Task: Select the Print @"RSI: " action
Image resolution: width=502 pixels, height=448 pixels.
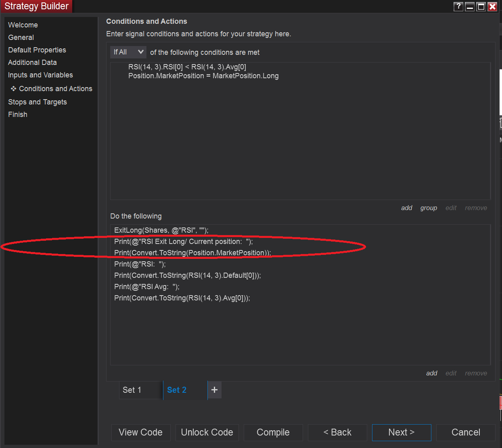Action: tap(140, 264)
